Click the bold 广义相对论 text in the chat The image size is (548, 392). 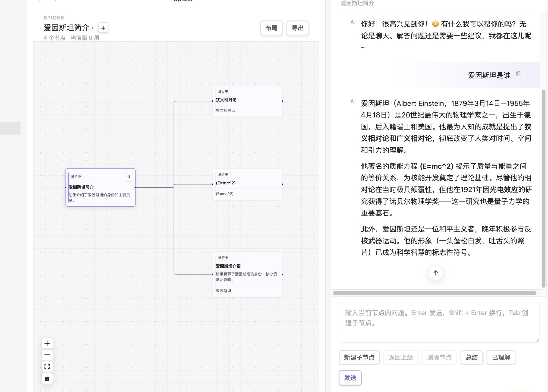tap(414, 138)
